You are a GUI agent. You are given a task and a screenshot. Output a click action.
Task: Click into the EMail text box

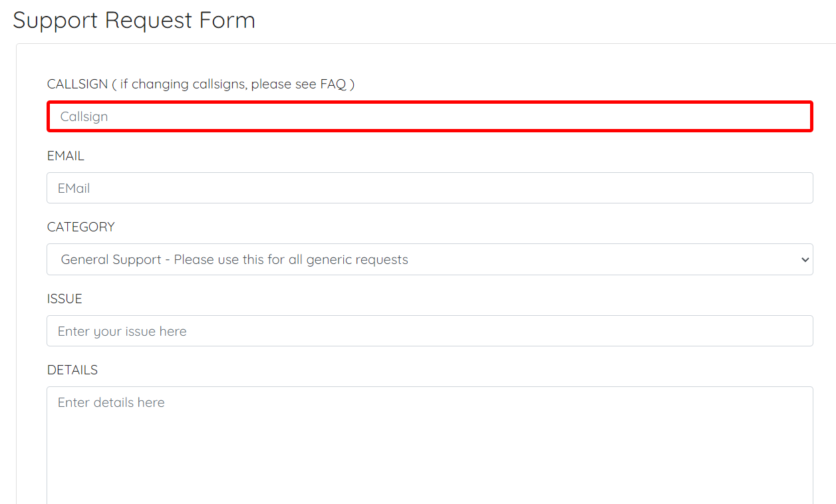pos(430,188)
